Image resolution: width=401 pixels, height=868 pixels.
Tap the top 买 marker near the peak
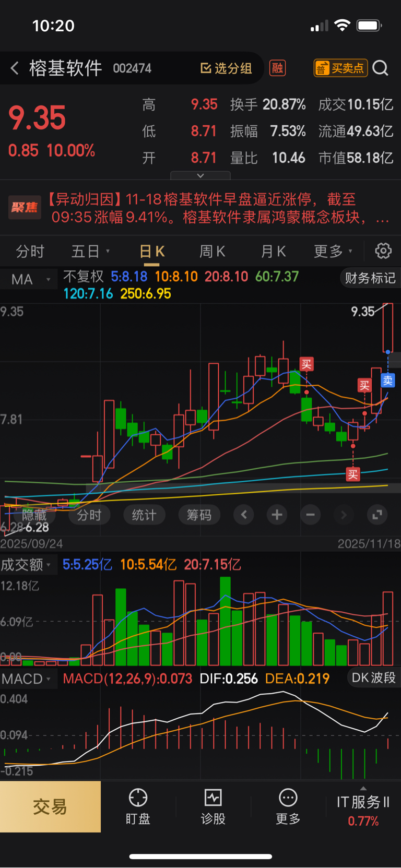pyautogui.click(x=306, y=364)
